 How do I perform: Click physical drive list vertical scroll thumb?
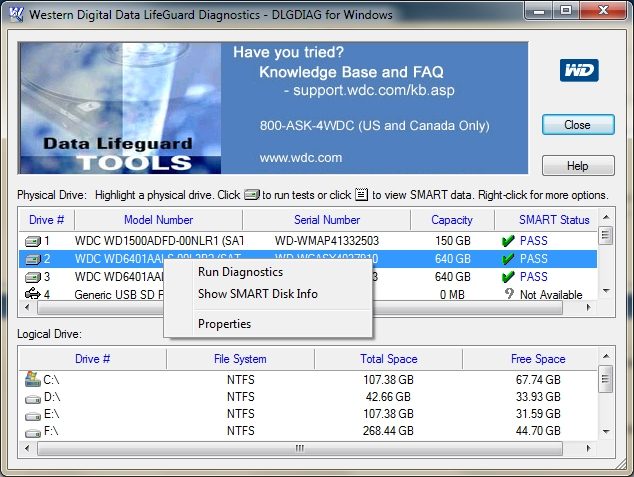click(605, 236)
